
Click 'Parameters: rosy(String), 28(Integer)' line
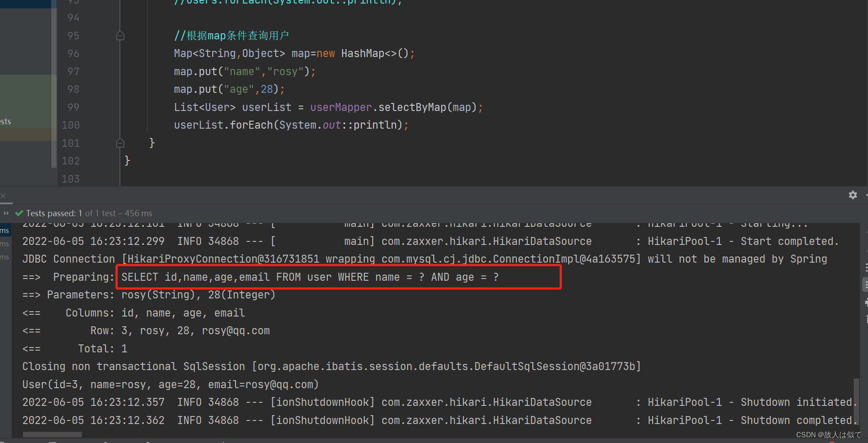161,295
